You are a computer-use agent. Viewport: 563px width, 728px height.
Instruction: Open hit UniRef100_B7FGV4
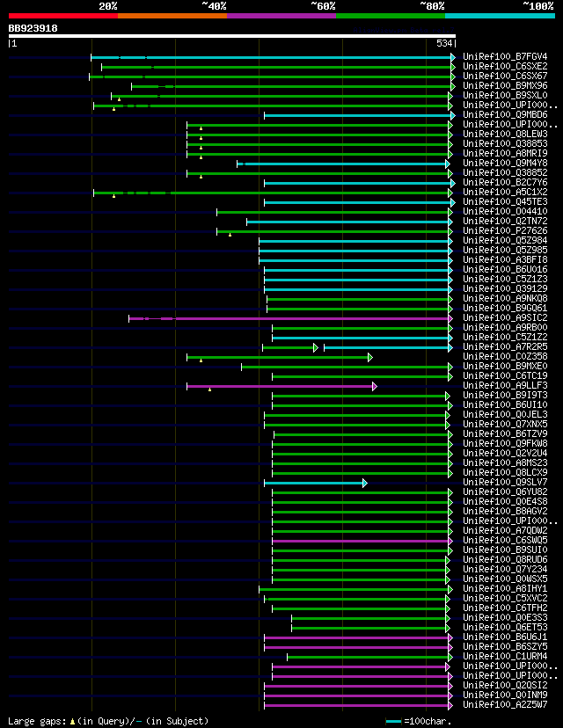(505, 56)
